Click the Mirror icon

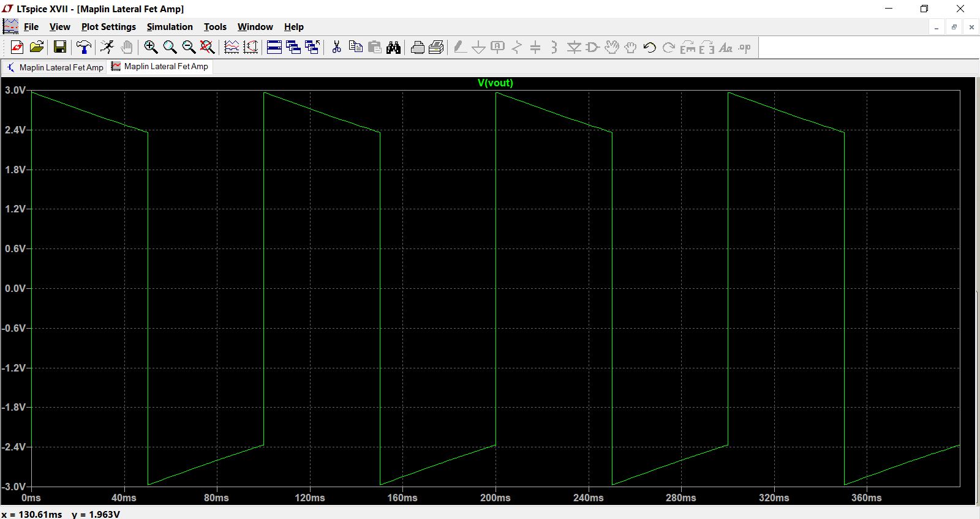707,47
